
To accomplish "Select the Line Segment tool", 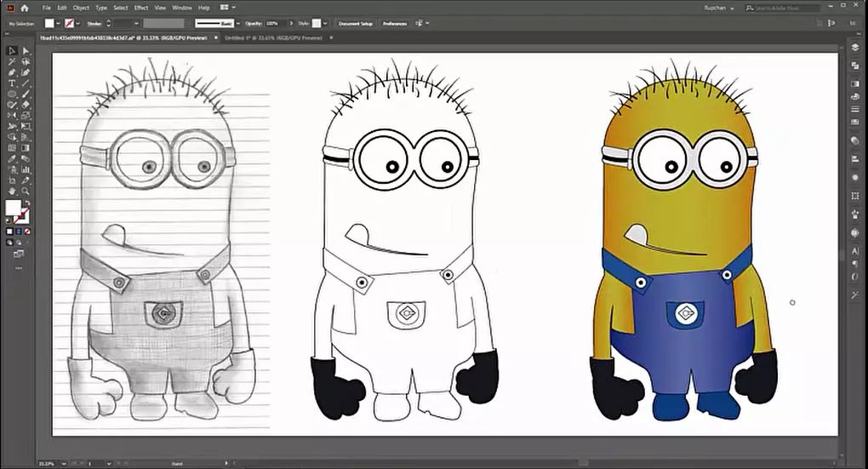I will tap(26, 83).
